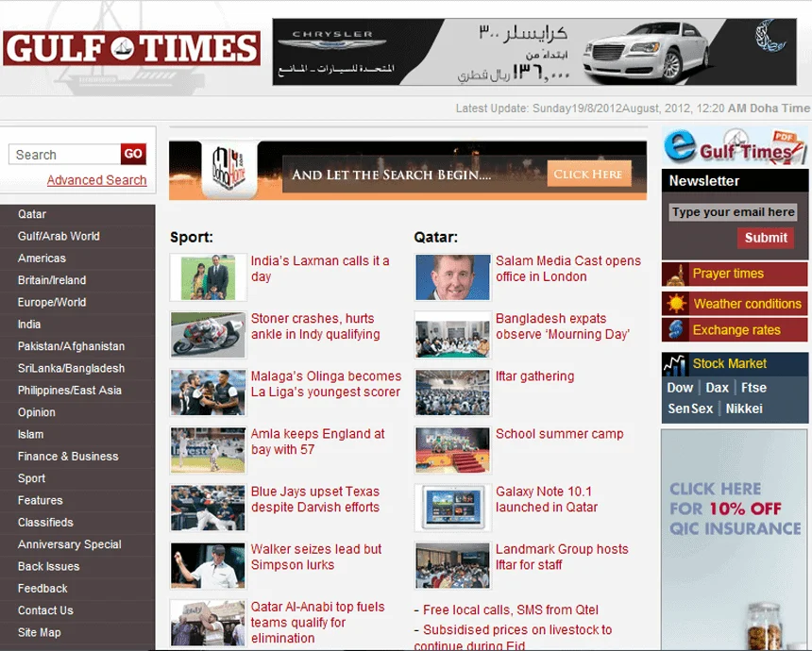Open 'Salam Media Cast opens office' article
Viewport: 812px width, 651px height.
click(568, 269)
